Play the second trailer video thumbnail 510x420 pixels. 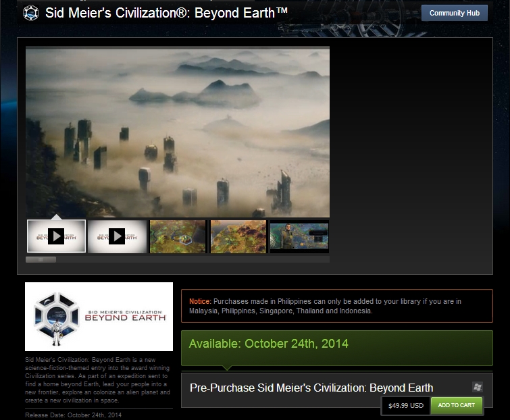click(117, 236)
